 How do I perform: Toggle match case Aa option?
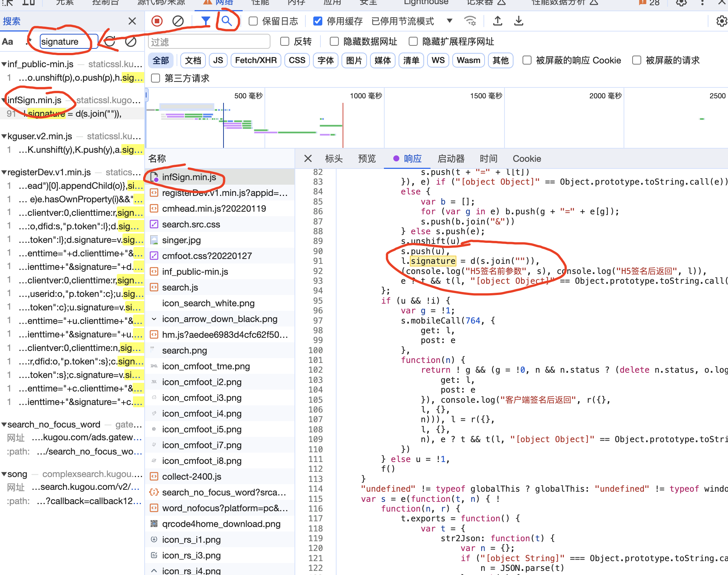tap(8, 42)
